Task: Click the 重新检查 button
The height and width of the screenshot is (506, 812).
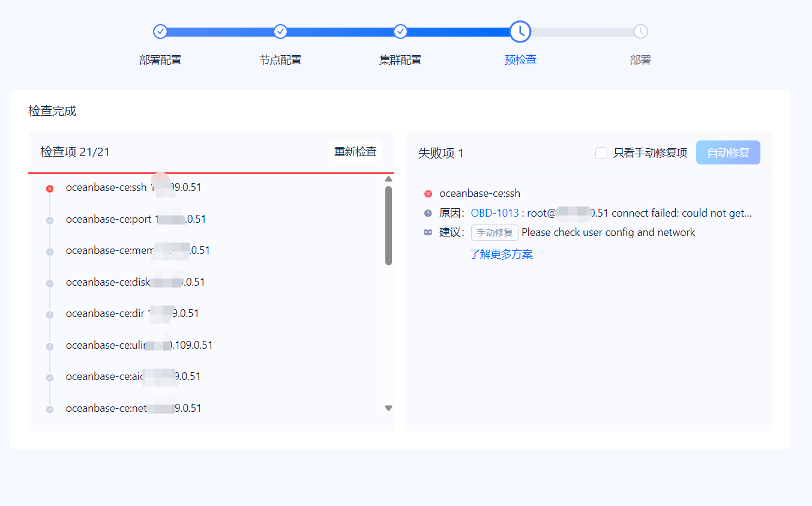Action: [x=355, y=152]
